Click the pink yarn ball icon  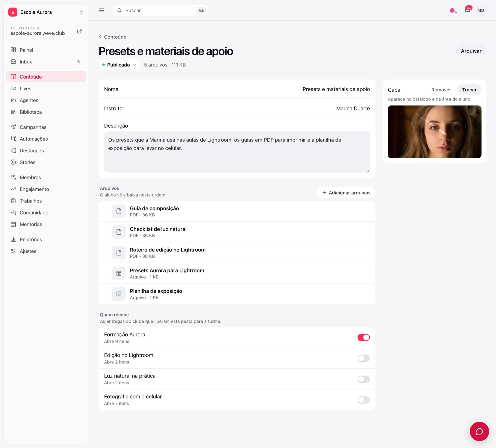pyautogui.click(x=453, y=10)
